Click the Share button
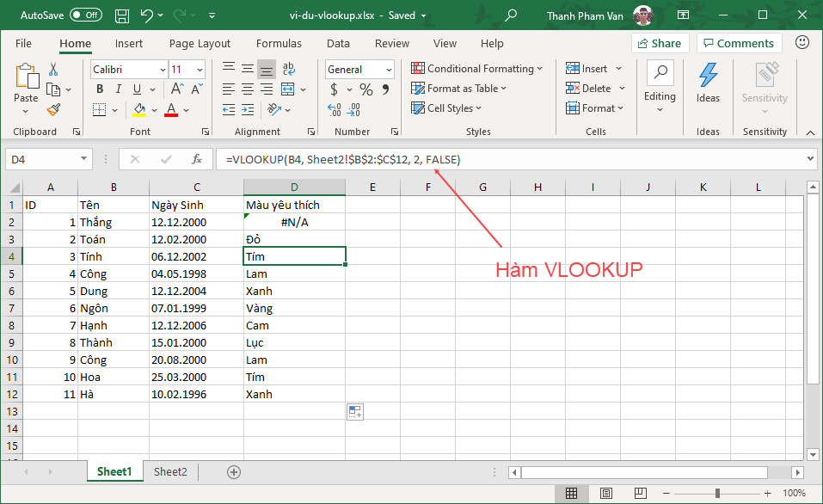Viewport: 823px width, 504px height. 660,43
